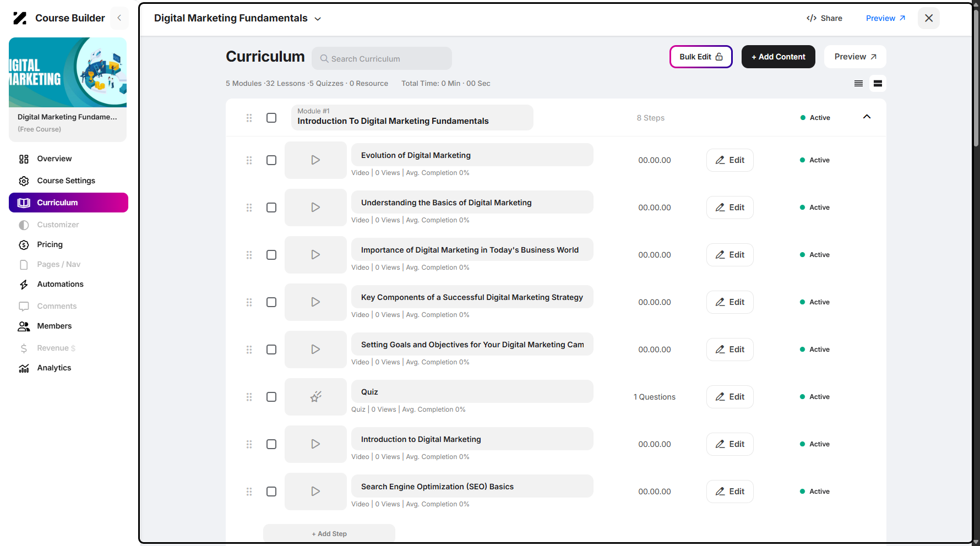Click the blue Preview link in header

pos(885,18)
